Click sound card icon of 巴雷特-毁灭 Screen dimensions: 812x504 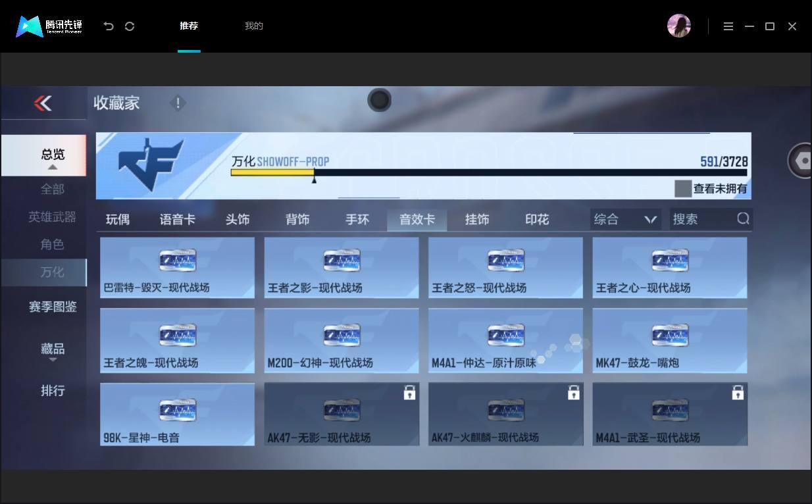178,261
